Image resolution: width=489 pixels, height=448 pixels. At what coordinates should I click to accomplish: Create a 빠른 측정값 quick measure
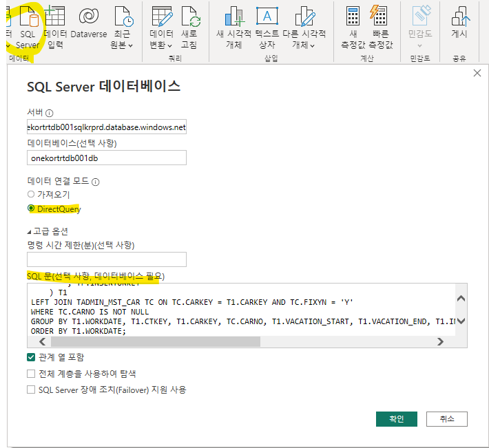tap(380, 28)
